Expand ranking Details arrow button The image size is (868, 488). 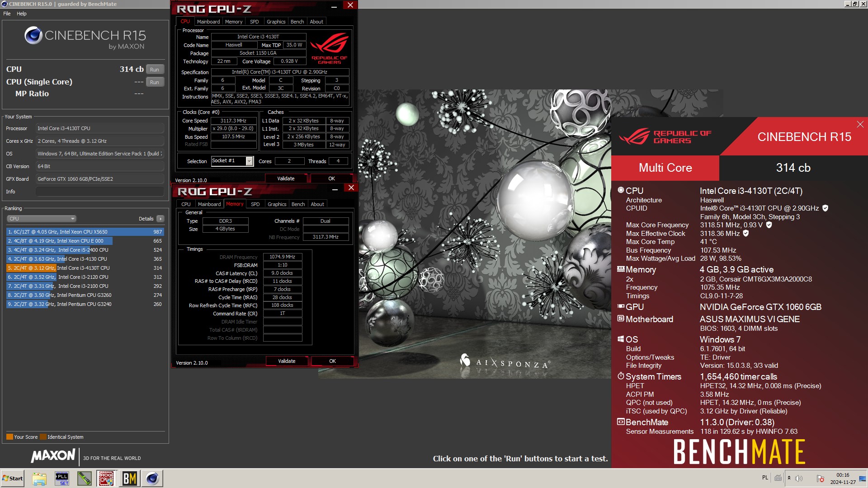coord(160,219)
